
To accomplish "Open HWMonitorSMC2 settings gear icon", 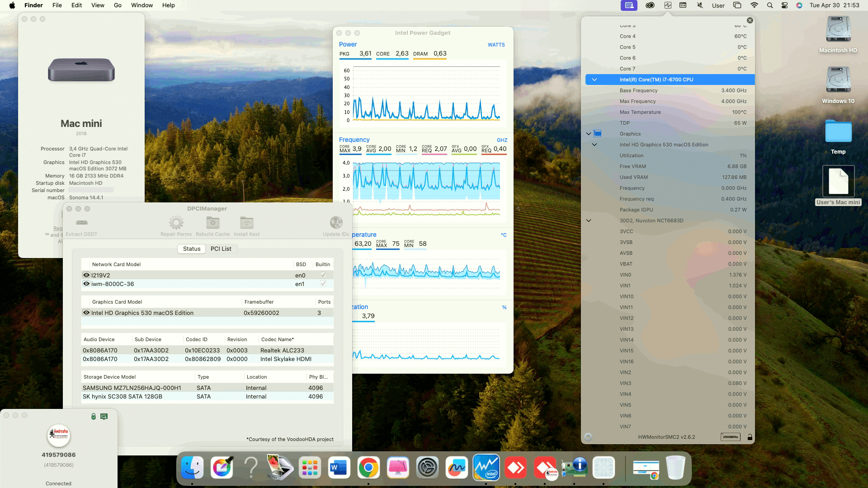I will click(588, 437).
